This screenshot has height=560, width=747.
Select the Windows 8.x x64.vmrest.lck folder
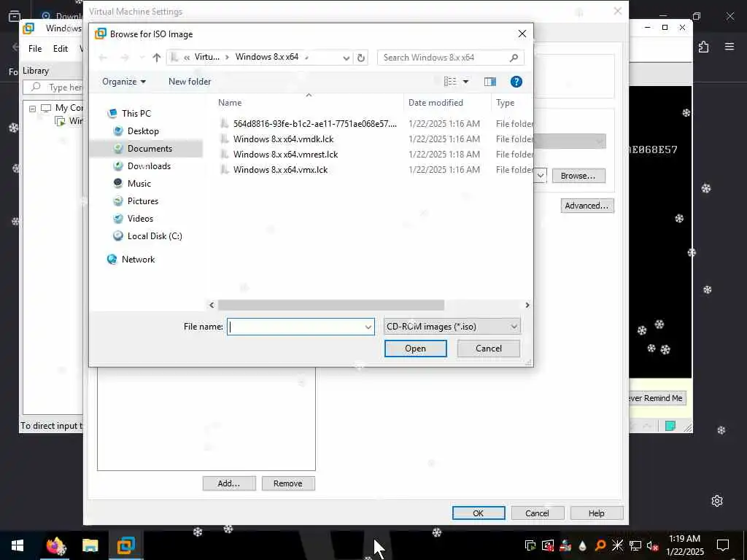[x=285, y=155]
